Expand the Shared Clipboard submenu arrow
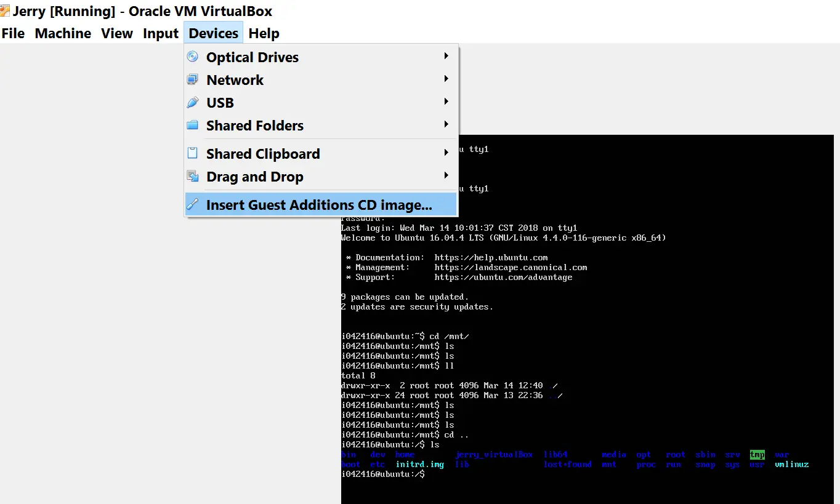 446,153
